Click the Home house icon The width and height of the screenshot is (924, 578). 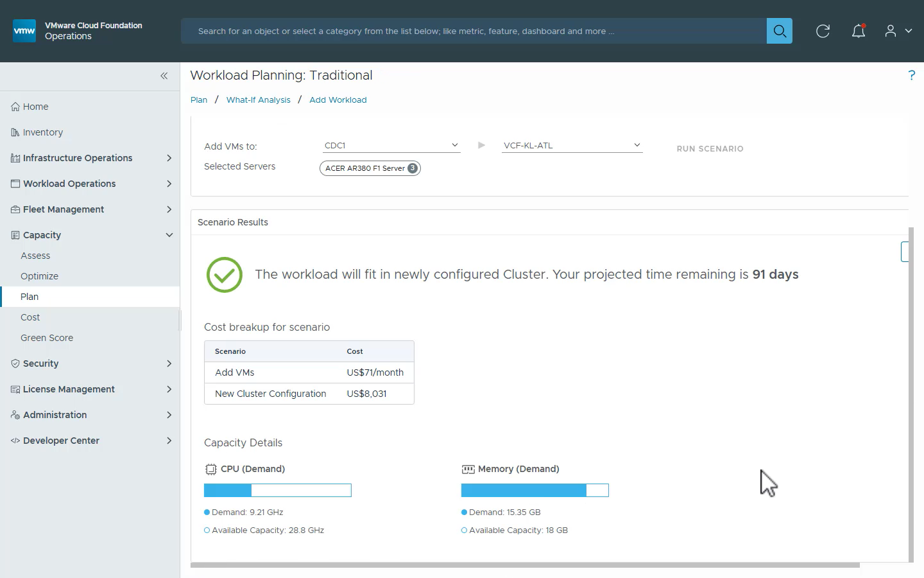tap(15, 107)
